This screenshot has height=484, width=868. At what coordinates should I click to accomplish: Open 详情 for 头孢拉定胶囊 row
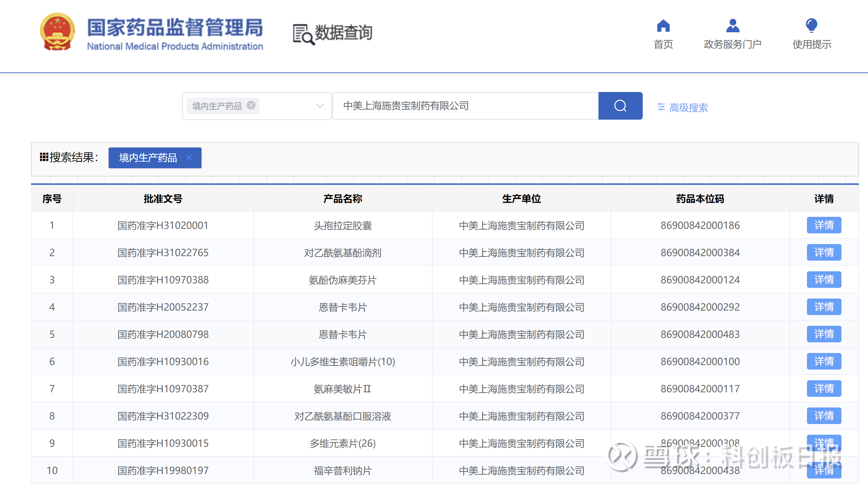click(x=823, y=225)
